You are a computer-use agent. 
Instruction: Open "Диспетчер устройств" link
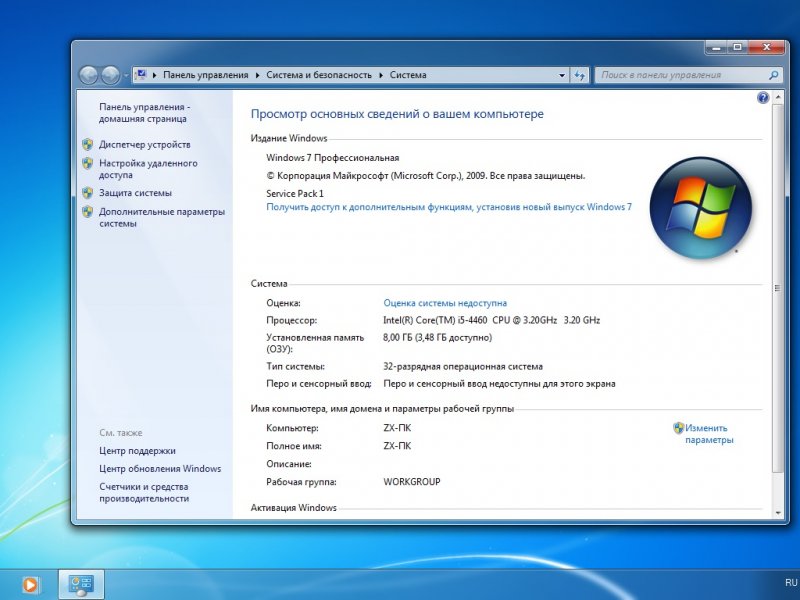[x=145, y=144]
